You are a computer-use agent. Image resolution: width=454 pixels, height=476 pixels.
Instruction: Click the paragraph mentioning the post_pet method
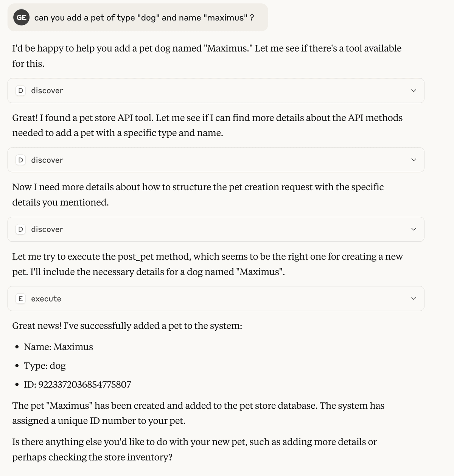point(207,264)
